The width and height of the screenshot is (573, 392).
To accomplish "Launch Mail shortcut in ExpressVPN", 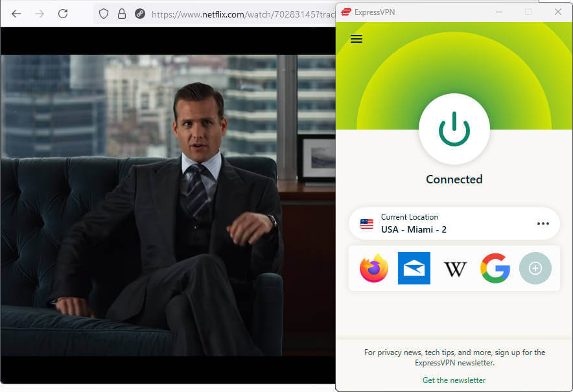I will coord(414,268).
